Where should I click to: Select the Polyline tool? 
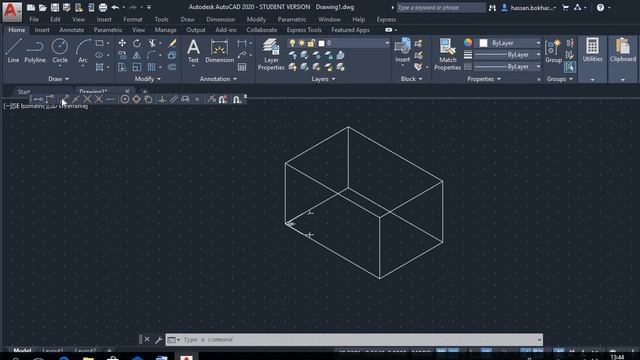tap(35, 51)
